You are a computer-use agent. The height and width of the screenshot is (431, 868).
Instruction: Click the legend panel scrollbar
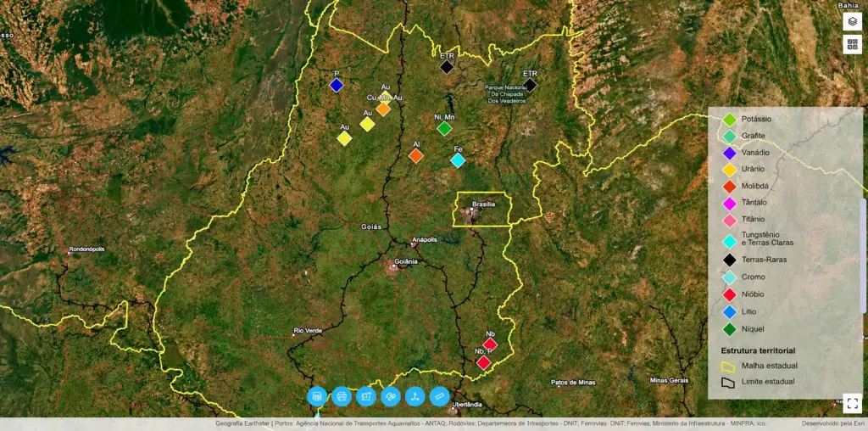(x=862, y=256)
